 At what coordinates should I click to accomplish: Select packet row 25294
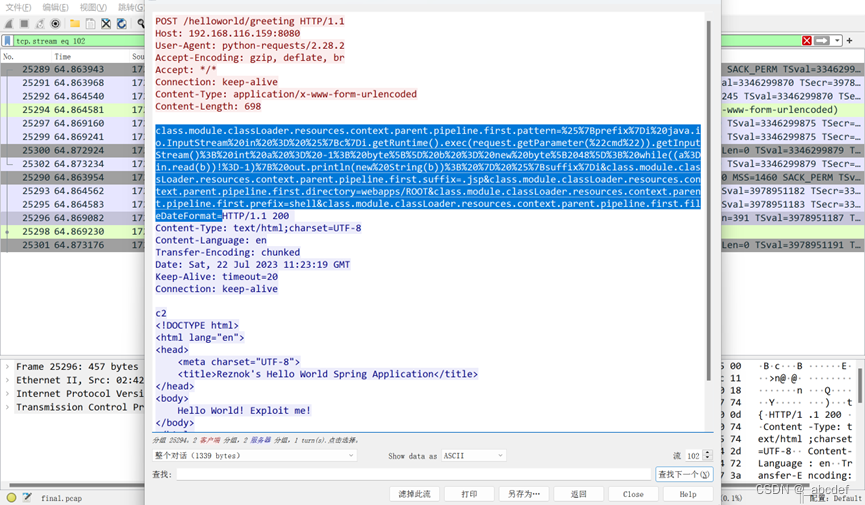click(x=73, y=110)
